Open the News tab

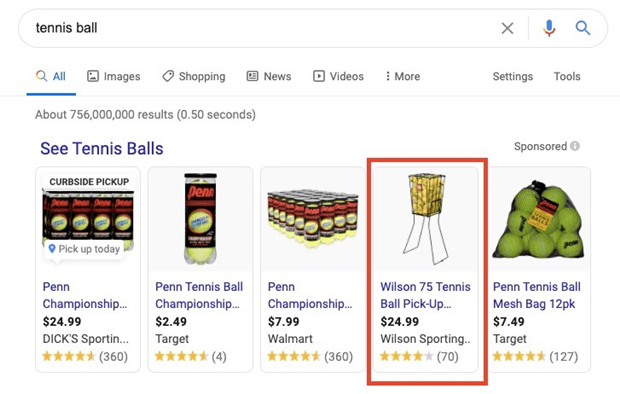pyautogui.click(x=269, y=76)
